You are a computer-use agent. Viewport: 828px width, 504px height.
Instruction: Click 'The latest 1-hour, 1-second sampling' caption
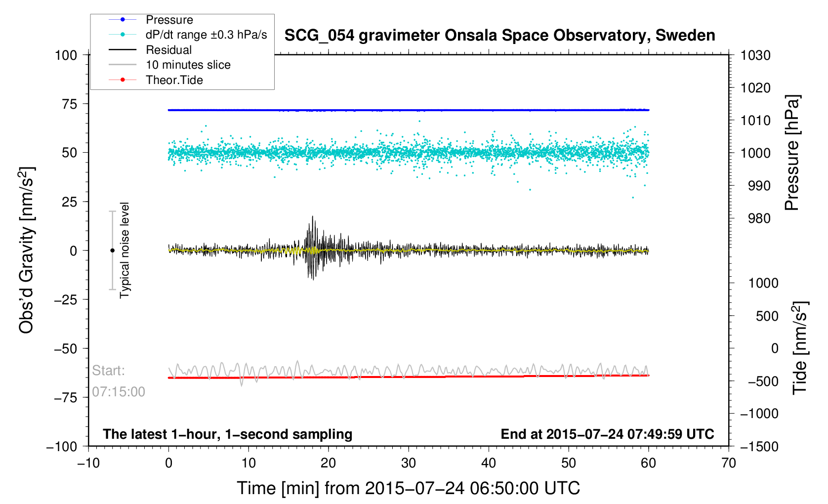click(227, 434)
